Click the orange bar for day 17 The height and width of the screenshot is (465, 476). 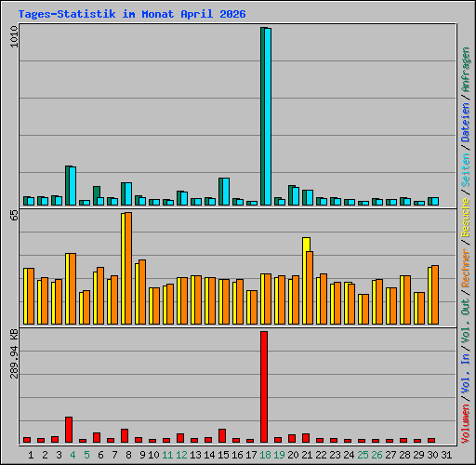pos(254,308)
